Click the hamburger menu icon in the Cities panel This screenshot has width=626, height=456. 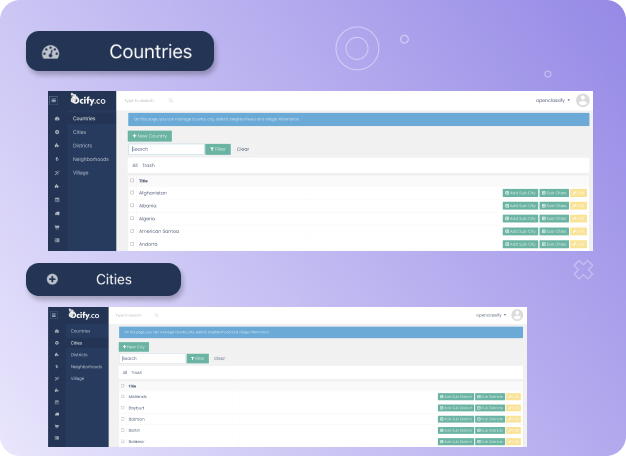[56, 315]
